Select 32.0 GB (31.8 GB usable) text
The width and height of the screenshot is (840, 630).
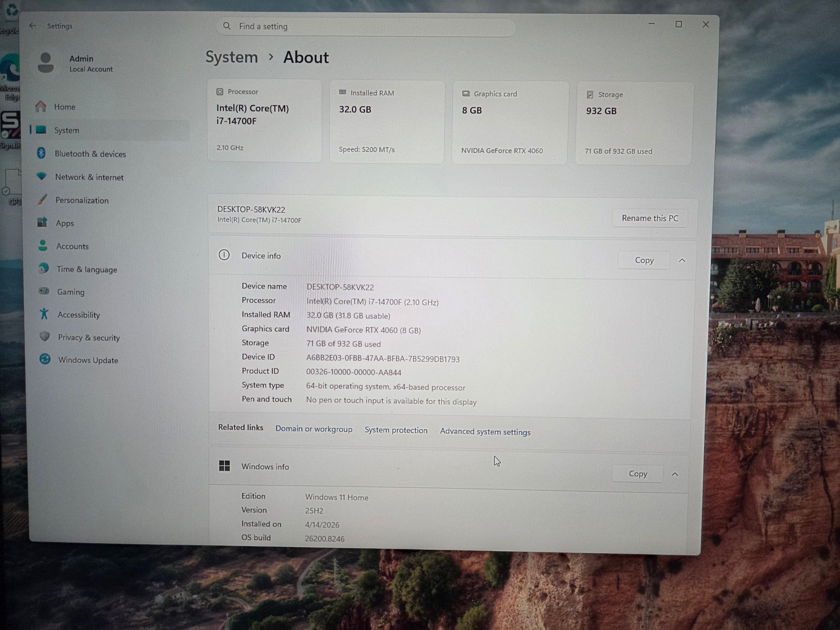[x=348, y=316]
